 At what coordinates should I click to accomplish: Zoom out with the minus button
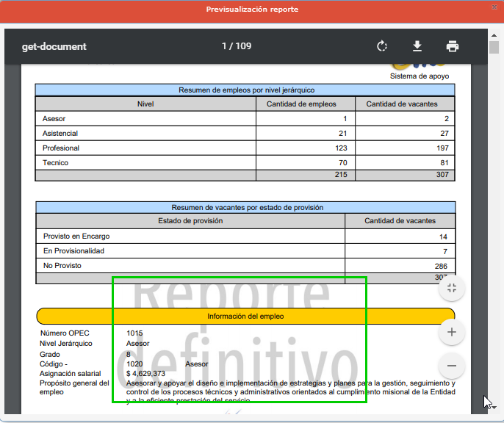tap(452, 365)
